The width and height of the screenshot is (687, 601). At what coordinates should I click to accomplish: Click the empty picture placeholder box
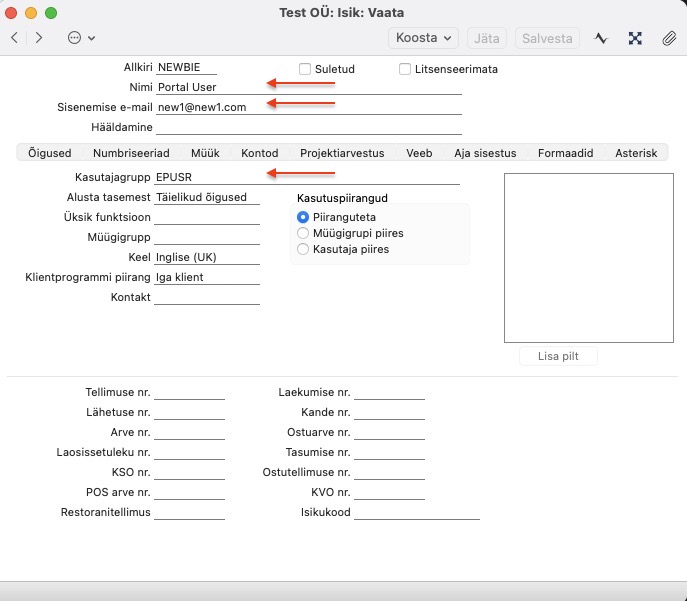[x=558, y=259]
